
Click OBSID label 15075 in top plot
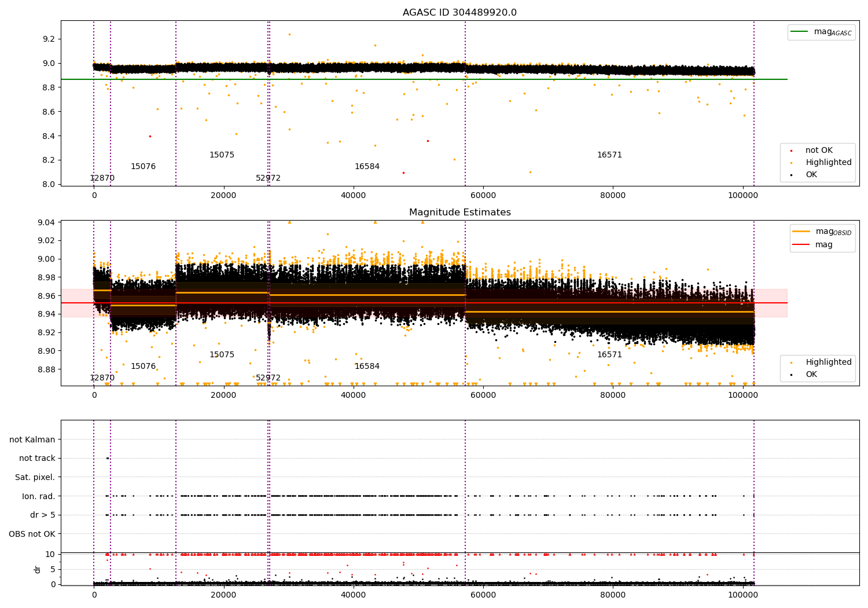222,155
